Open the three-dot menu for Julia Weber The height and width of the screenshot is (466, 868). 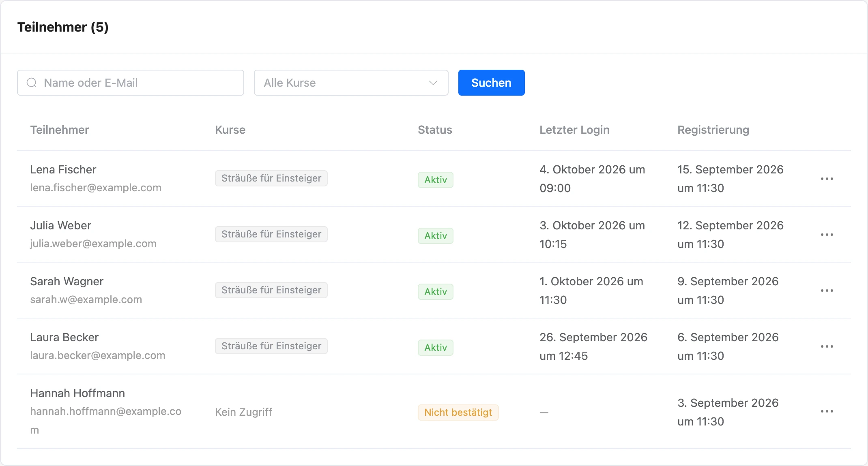(x=827, y=235)
